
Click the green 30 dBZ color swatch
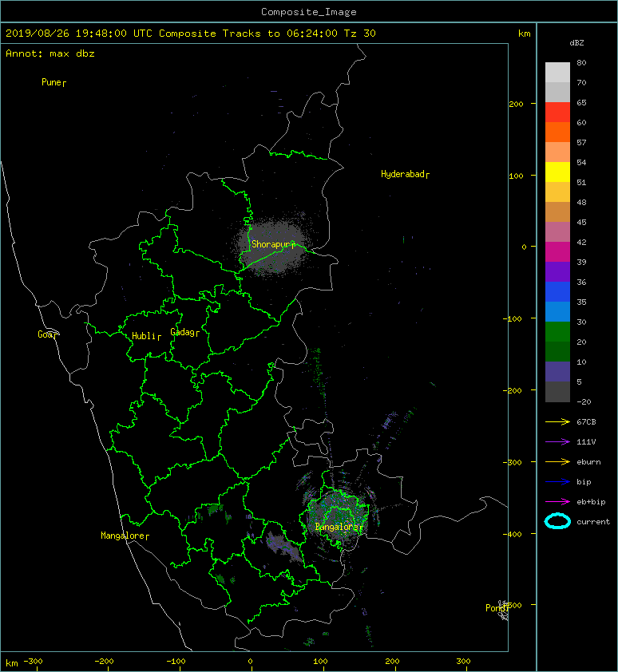pos(557,332)
